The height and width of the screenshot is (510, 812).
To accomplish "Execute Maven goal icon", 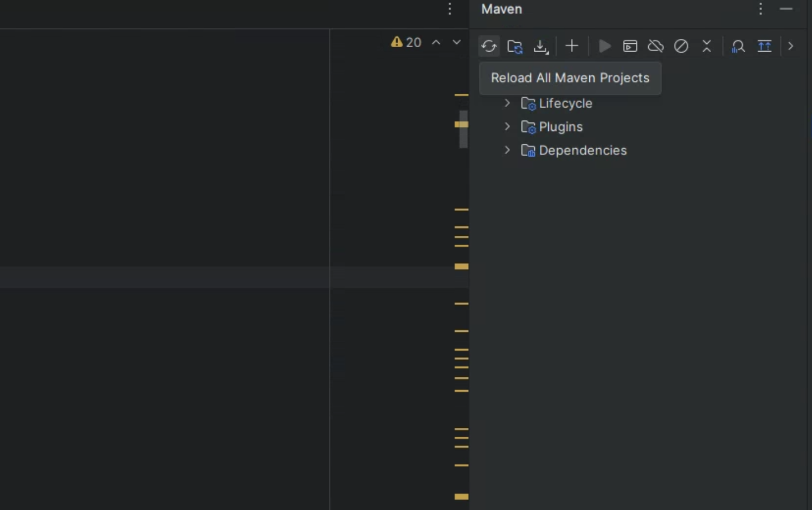I will (630, 46).
